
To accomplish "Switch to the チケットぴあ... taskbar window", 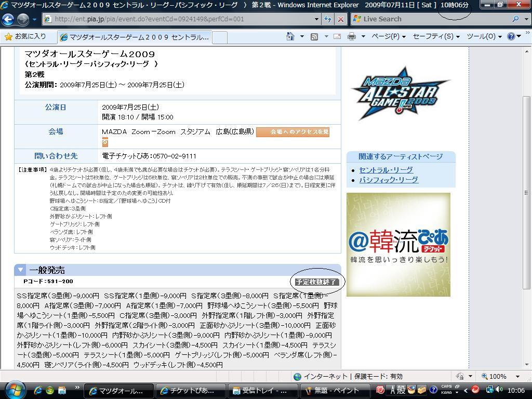I will [190, 391].
